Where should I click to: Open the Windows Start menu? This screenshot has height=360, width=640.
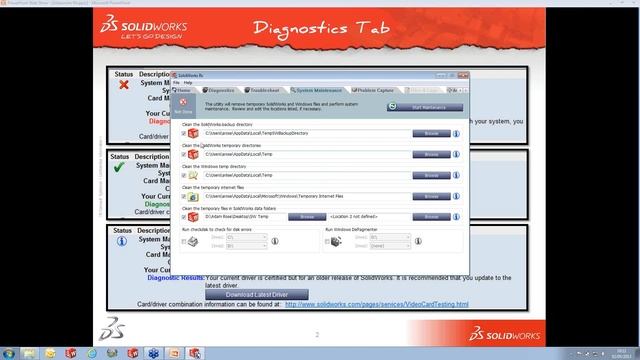9,353
